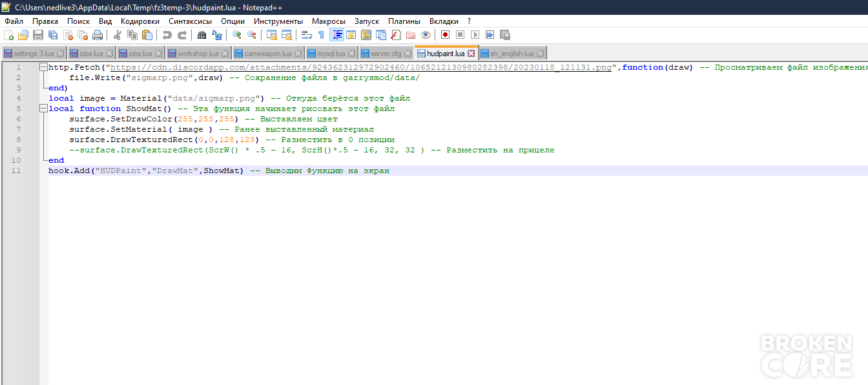Toggle show all characters (pilcrow) icon

coord(321,35)
